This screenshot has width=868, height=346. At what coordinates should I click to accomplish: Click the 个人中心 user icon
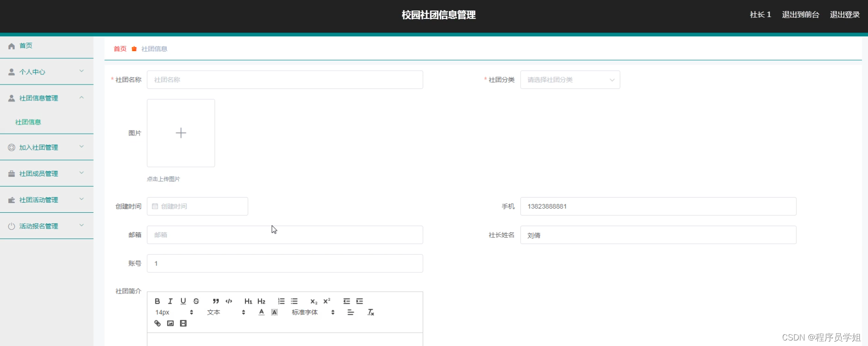[x=11, y=72]
